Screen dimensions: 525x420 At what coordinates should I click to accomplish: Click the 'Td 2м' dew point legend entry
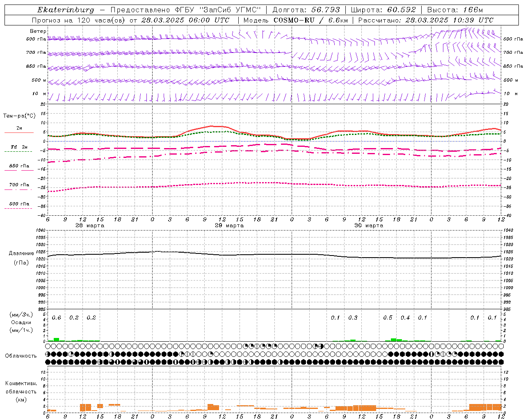[x=19, y=147]
